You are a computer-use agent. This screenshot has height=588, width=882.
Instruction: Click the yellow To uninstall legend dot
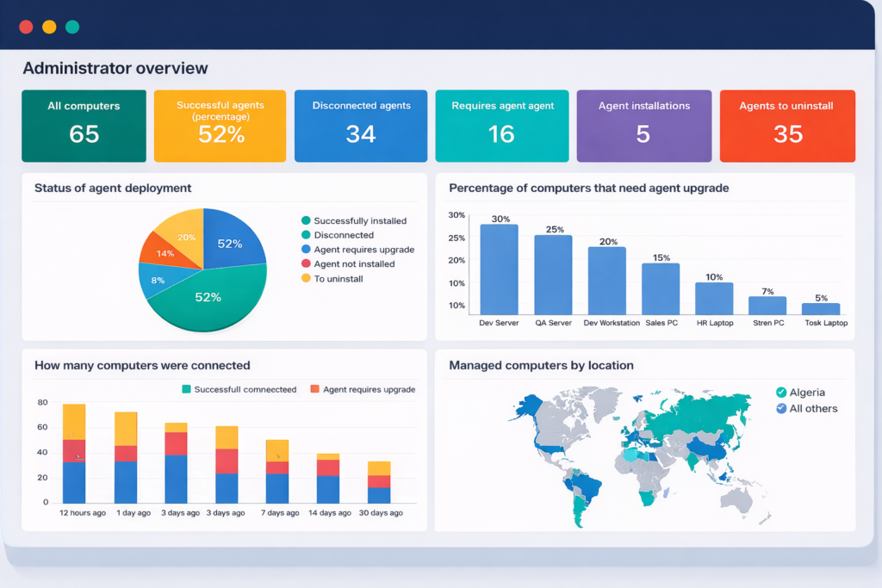click(306, 279)
